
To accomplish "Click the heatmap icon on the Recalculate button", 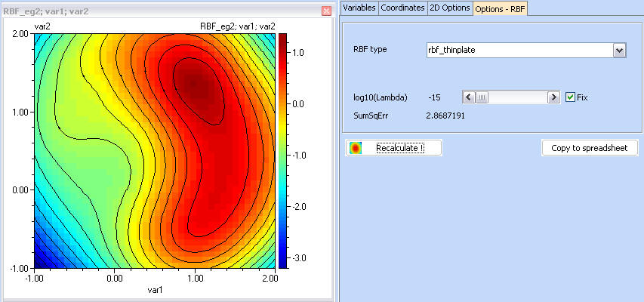I will 355,148.
